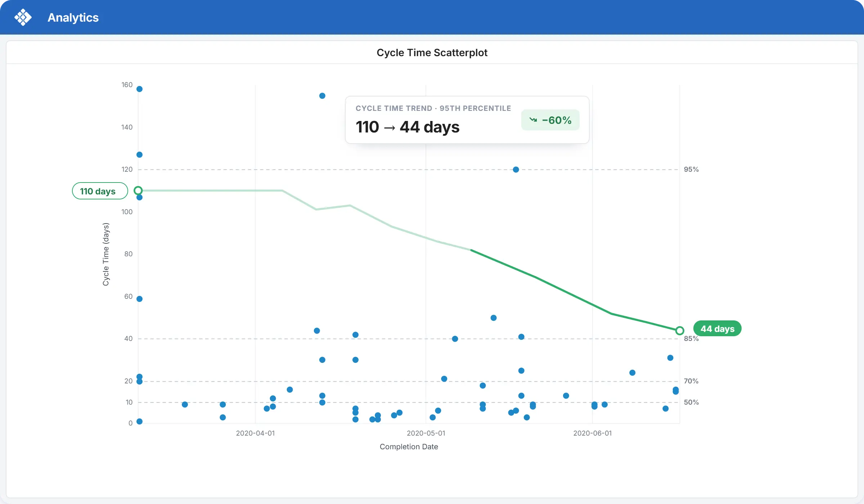
Task: Click the 70% percentile line label
Action: [x=691, y=381]
